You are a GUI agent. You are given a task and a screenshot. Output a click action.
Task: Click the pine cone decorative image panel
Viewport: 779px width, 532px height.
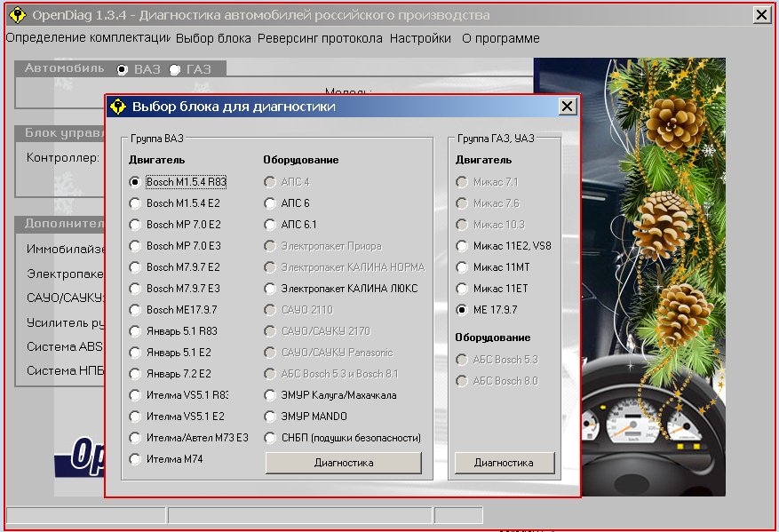tap(653, 277)
